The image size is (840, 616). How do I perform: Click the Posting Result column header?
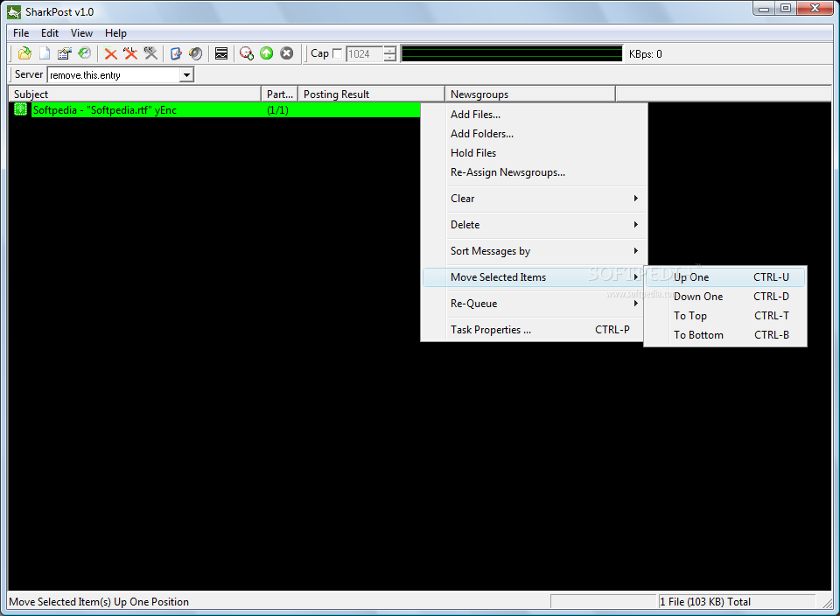click(x=372, y=94)
